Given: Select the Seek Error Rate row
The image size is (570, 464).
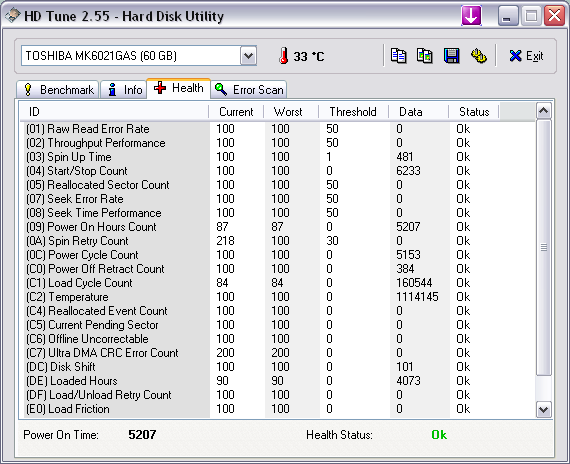Looking at the screenshot, I should [278, 199].
